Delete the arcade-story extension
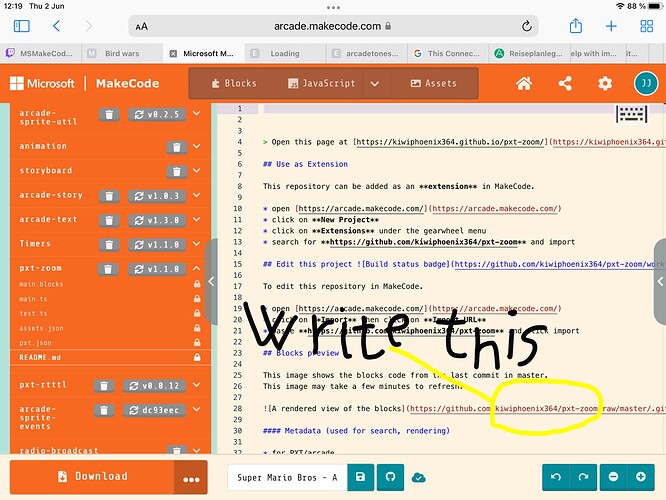Screen dimensions: 666x500 tap(109, 196)
